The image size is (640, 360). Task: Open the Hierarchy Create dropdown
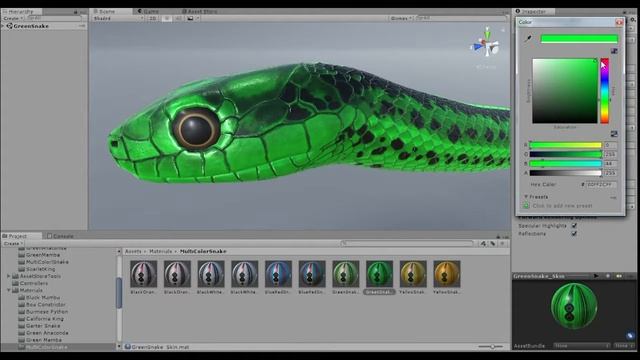[13, 18]
